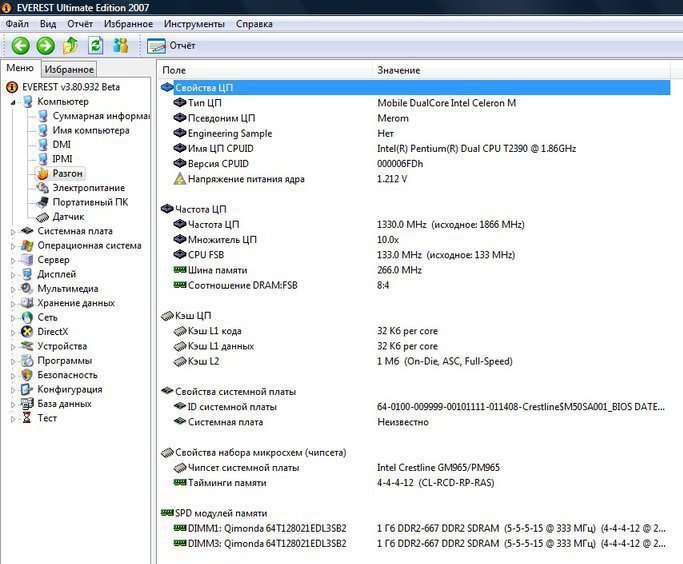The image size is (683, 564).
Task: Click the Датчик sensor icon
Action: (42, 216)
